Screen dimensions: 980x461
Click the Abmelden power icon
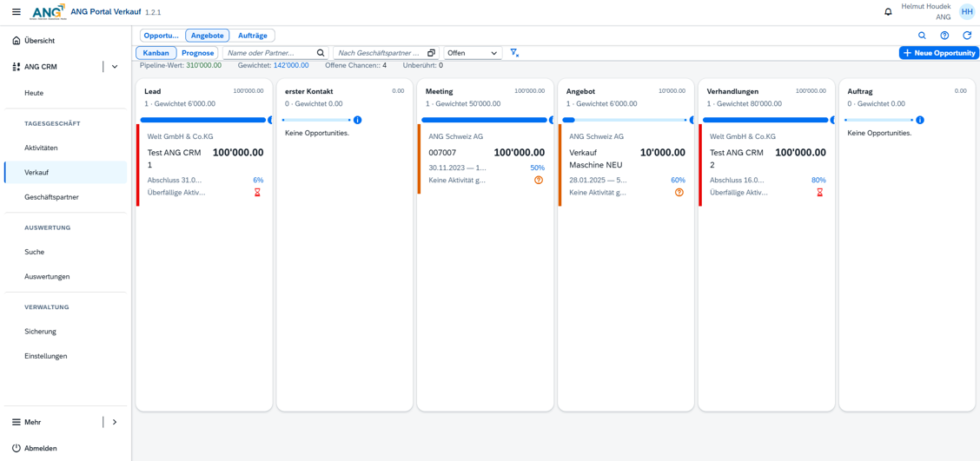click(17, 448)
